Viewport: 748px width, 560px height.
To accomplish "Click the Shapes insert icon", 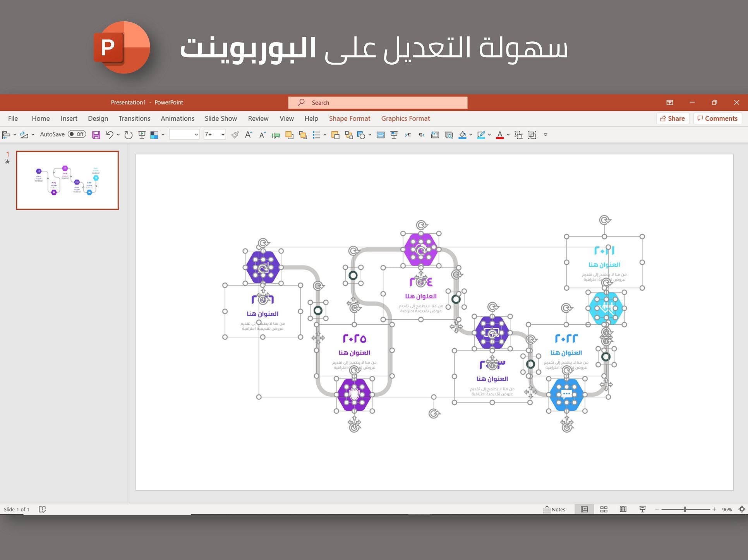I will coord(361,135).
